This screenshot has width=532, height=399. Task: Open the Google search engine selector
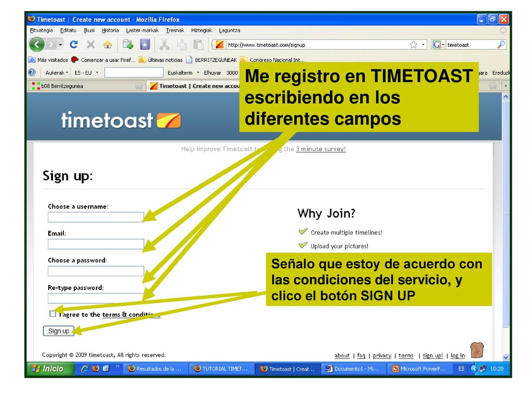pyautogui.click(x=438, y=45)
